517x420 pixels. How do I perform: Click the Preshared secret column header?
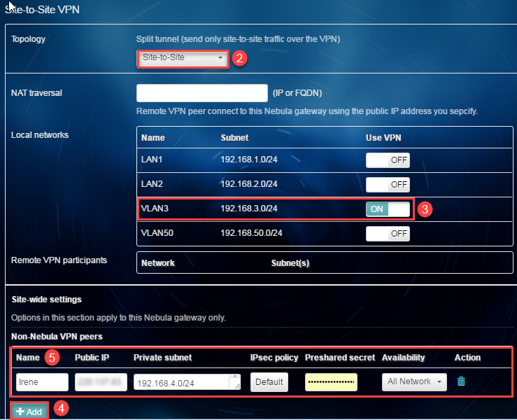(340, 358)
